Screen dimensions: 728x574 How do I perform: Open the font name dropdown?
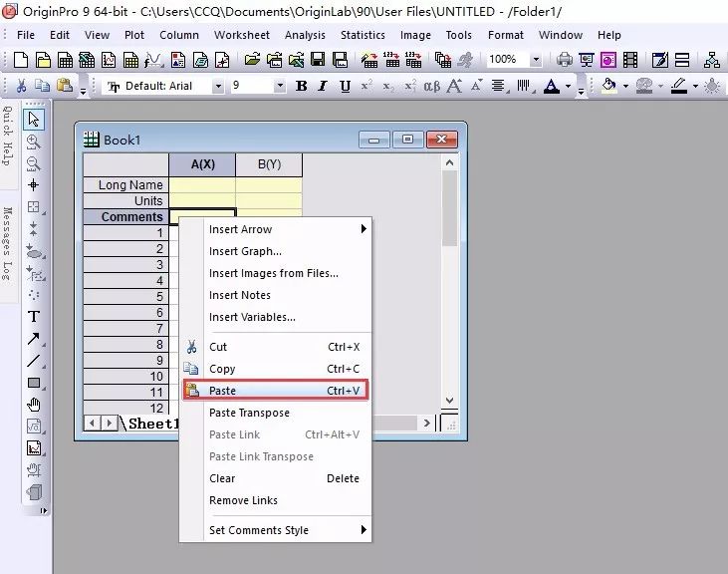(218, 86)
